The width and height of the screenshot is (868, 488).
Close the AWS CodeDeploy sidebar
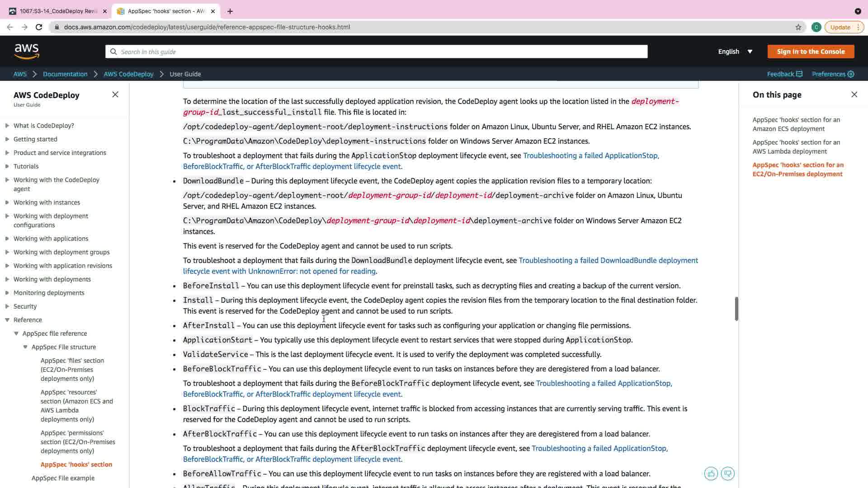coord(115,94)
